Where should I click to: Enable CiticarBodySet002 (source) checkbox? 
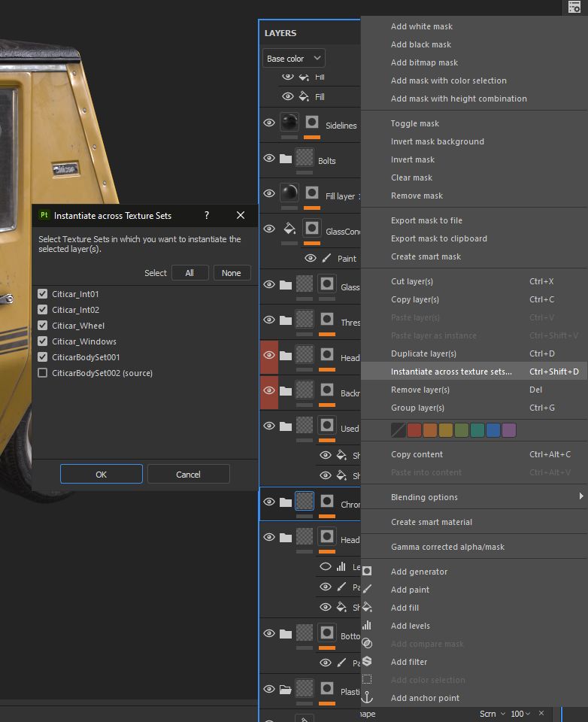pos(43,373)
